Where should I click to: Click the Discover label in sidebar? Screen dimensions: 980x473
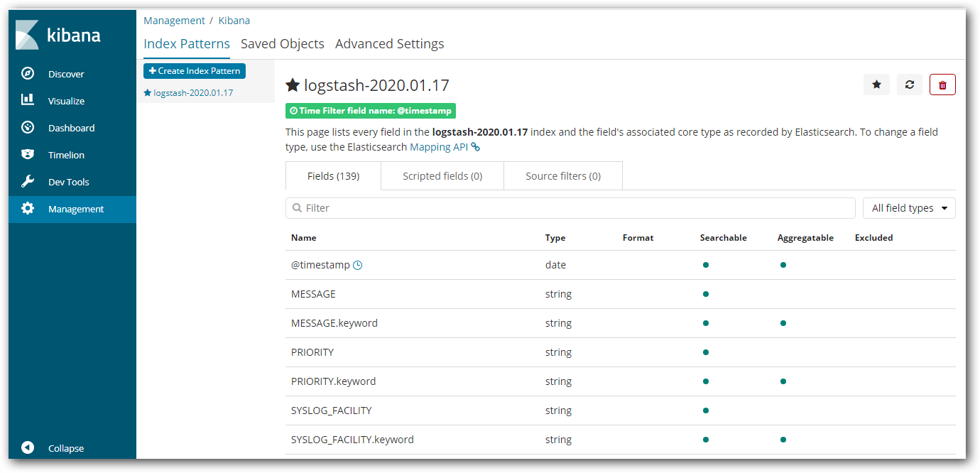[x=66, y=74]
